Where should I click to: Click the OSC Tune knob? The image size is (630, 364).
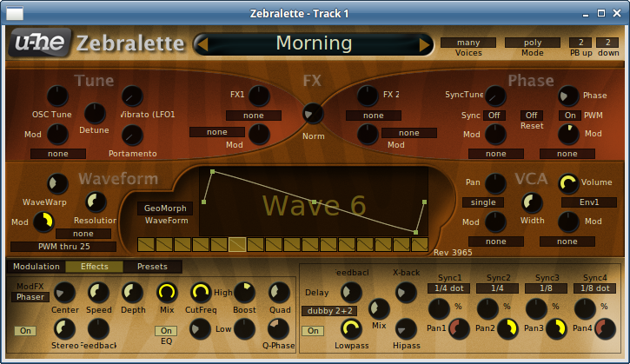pyautogui.click(x=58, y=96)
